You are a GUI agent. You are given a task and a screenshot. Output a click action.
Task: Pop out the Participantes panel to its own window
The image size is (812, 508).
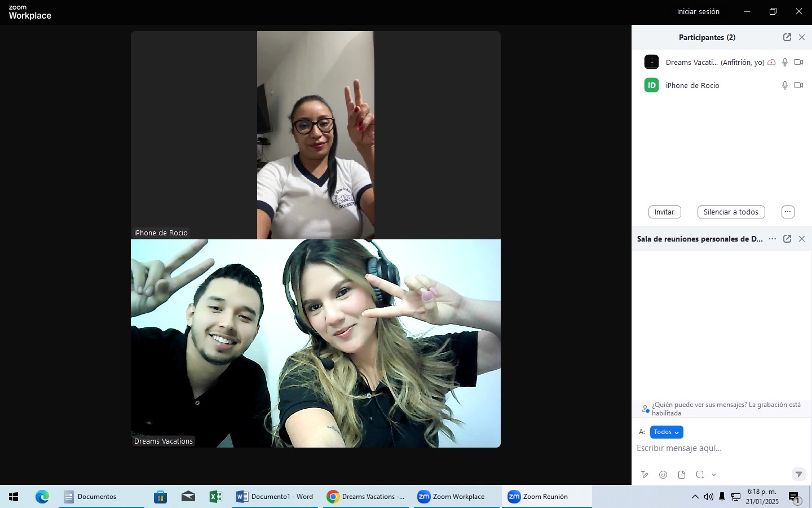[x=787, y=37]
